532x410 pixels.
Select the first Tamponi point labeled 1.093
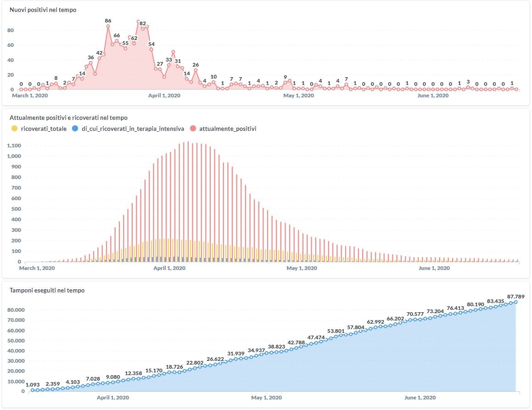pyautogui.click(x=32, y=390)
